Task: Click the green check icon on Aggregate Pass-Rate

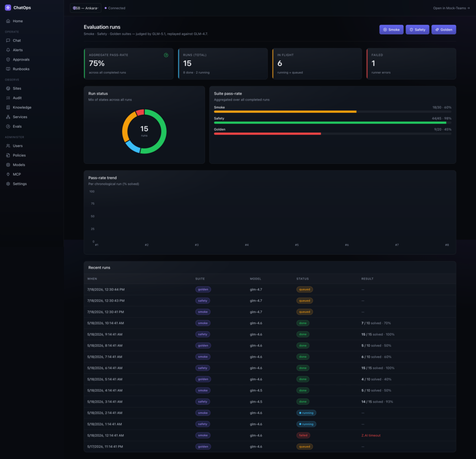Action: click(166, 55)
